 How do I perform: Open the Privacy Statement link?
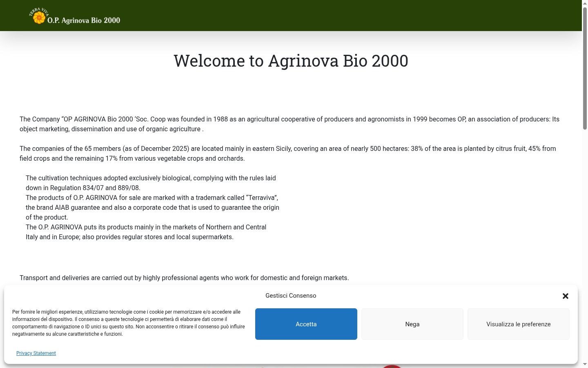tap(36, 353)
